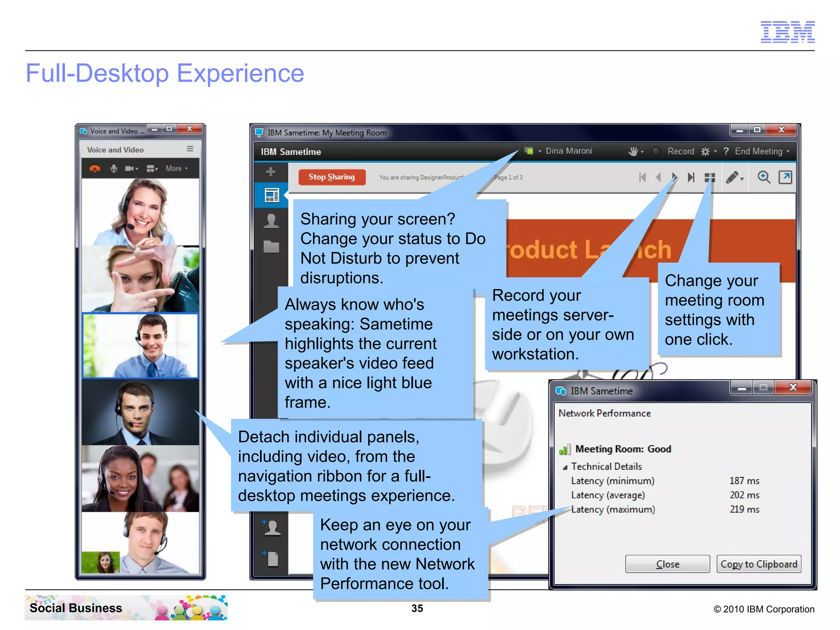The height and width of the screenshot is (630, 840).
Task: Click the raise hand icon
Action: (634, 151)
